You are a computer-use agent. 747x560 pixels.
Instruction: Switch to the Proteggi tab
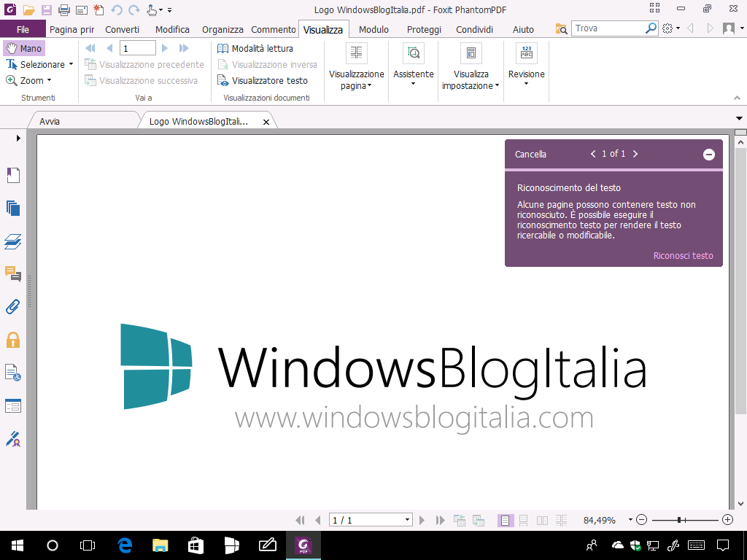tap(424, 29)
